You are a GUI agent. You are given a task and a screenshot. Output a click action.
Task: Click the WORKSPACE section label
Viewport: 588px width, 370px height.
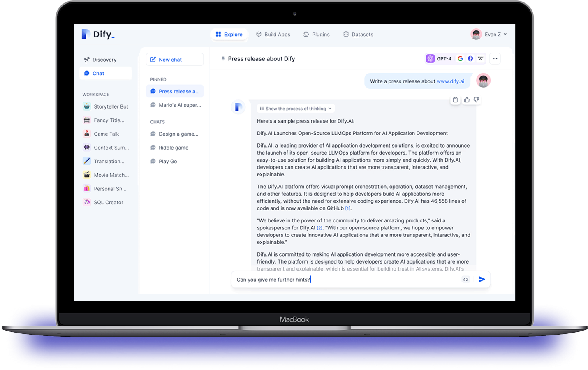(x=96, y=95)
